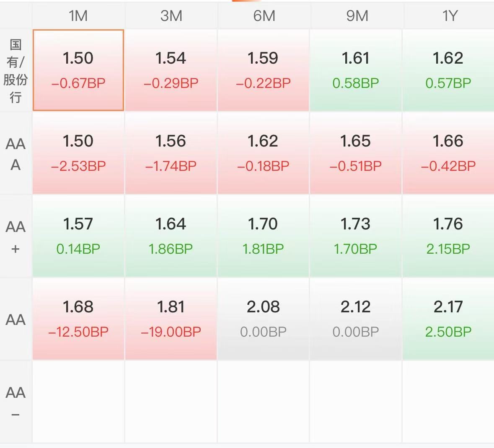The height and width of the screenshot is (448, 494).
Task: Select the 9M column header
Action: 356,16
